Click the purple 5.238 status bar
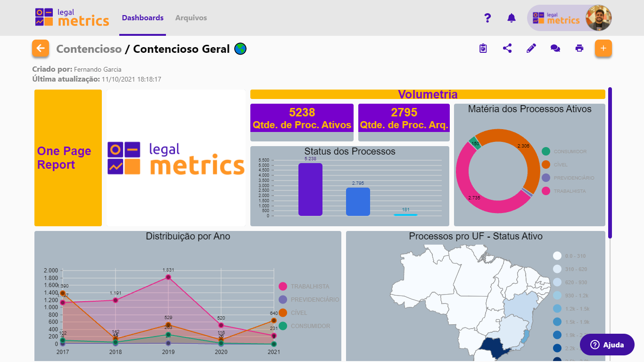The width and height of the screenshot is (644, 362). coord(311,189)
